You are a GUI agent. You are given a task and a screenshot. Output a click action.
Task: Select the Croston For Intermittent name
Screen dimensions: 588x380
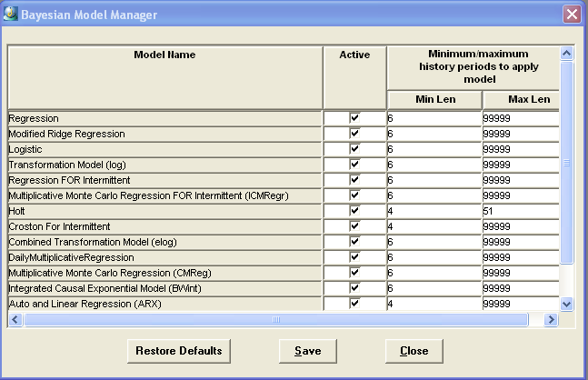coord(165,226)
